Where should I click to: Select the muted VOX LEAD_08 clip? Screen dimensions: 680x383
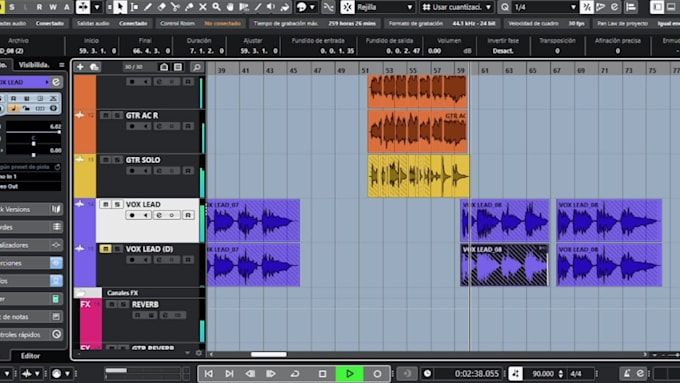(504, 265)
